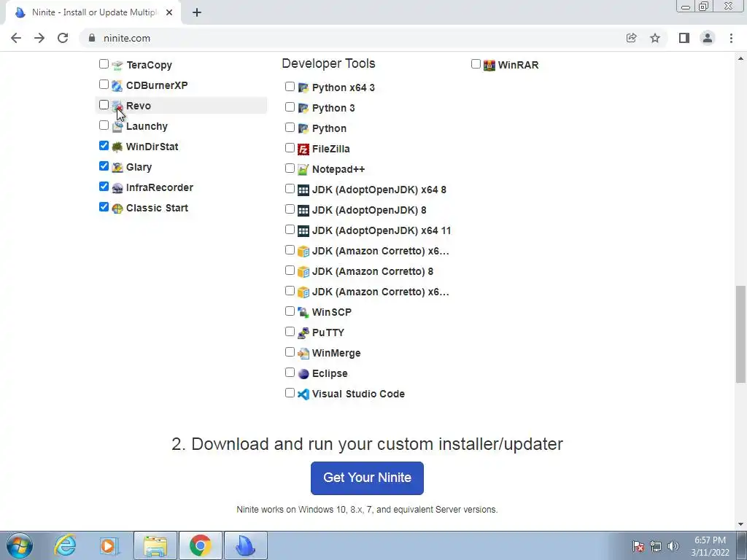
Task: Click the JDK (AdoptOpenJDK) 8 label
Action: 369,210
